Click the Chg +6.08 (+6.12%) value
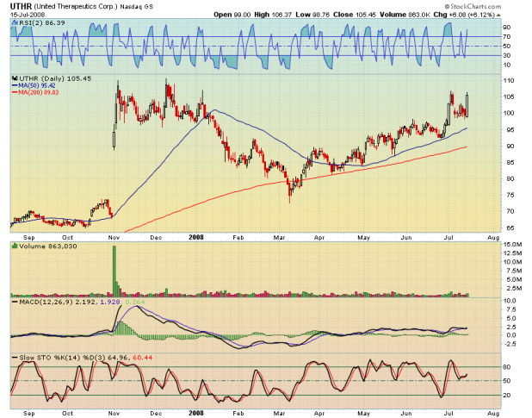 (x=464, y=15)
